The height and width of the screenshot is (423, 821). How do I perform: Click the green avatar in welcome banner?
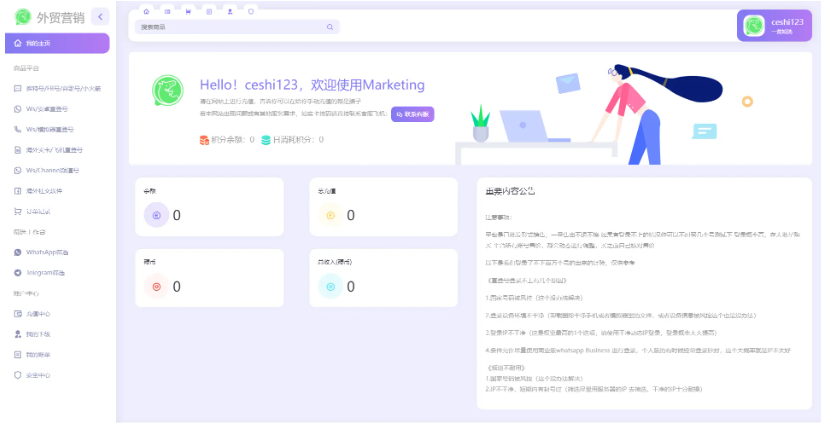click(x=168, y=91)
